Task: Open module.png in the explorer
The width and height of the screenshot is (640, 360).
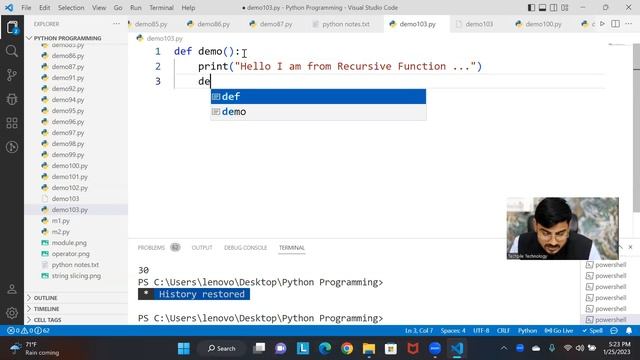Action: (x=69, y=243)
